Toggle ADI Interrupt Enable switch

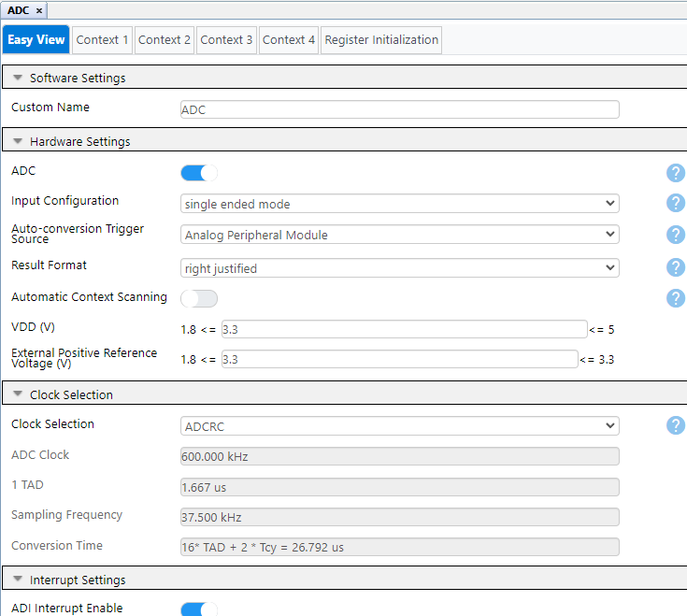[198, 609]
